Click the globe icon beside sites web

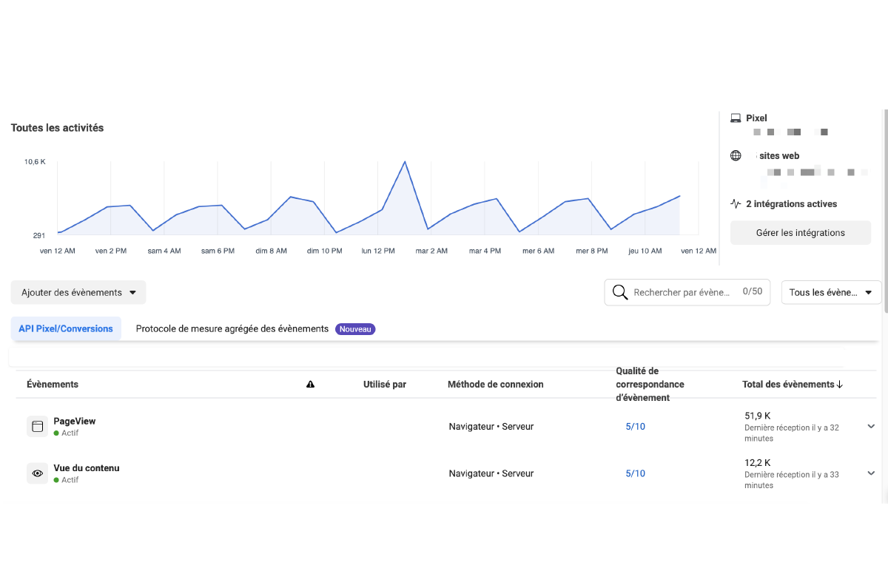tap(736, 156)
